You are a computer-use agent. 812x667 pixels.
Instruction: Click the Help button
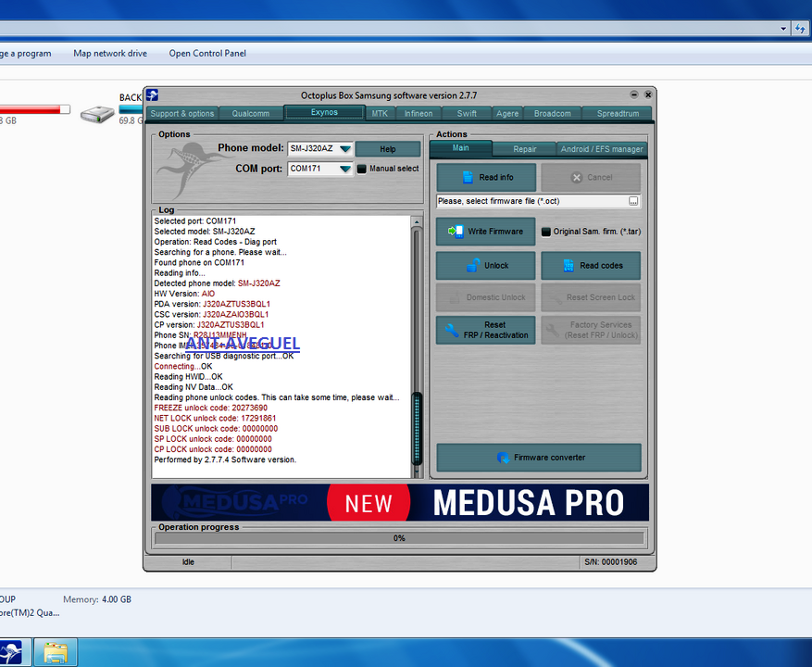(388, 149)
